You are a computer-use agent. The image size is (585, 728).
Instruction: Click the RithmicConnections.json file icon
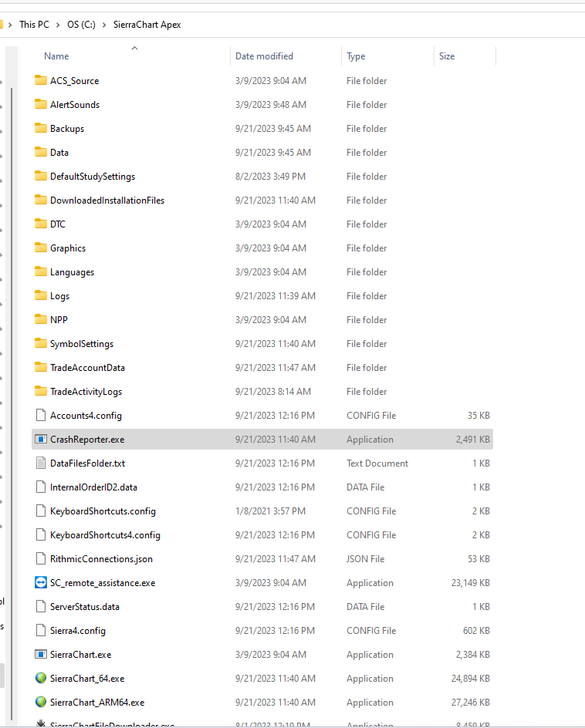pyautogui.click(x=41, y=558)
